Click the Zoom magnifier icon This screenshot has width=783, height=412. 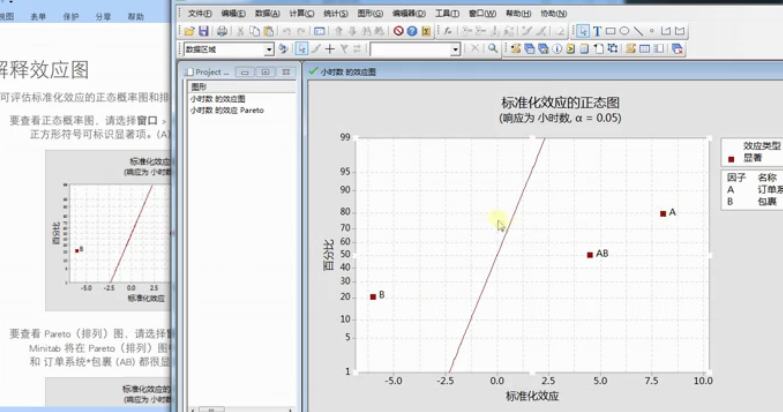(x=492, y=48)
